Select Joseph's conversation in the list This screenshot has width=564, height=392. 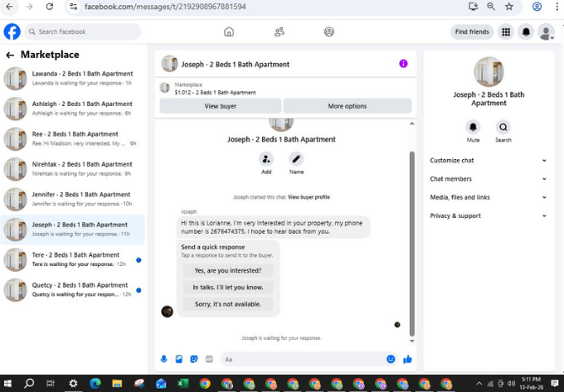tap(72, 230)
